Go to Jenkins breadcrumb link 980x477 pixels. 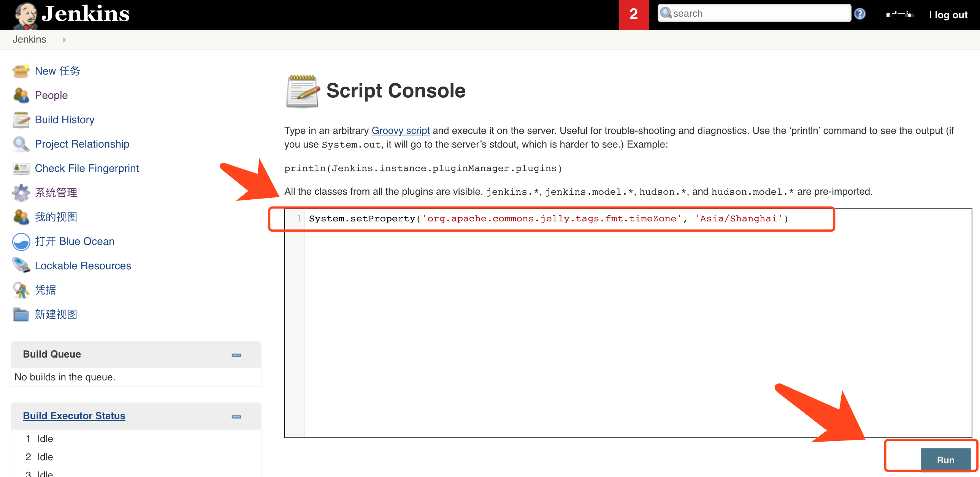pyautogui.click(x=29, y=39)
